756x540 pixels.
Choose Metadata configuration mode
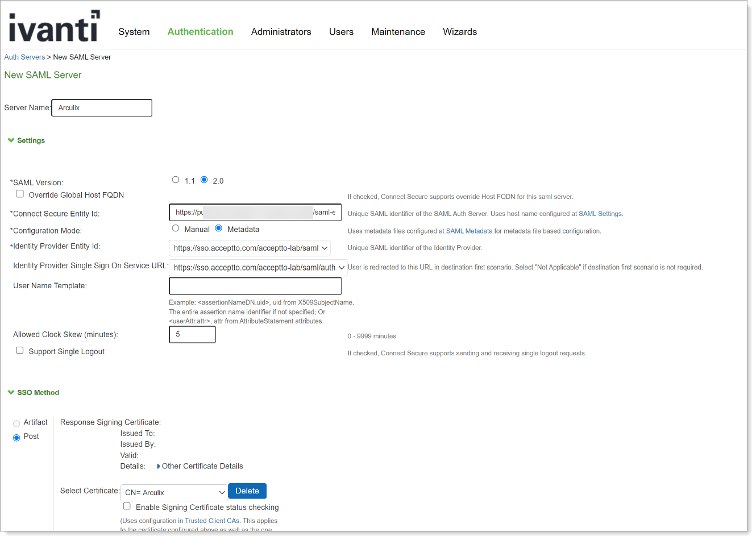click(218, 228)
